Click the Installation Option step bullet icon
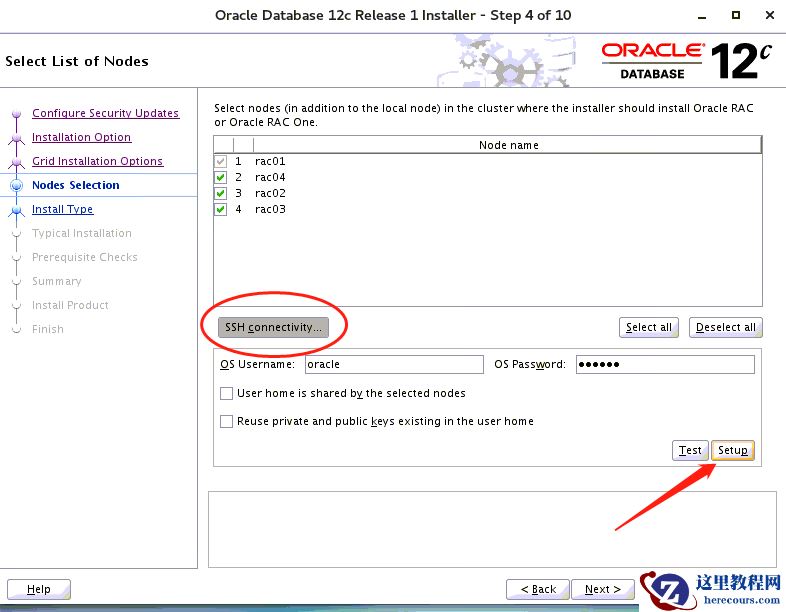 pyautogui.click(x=17, y=138)
